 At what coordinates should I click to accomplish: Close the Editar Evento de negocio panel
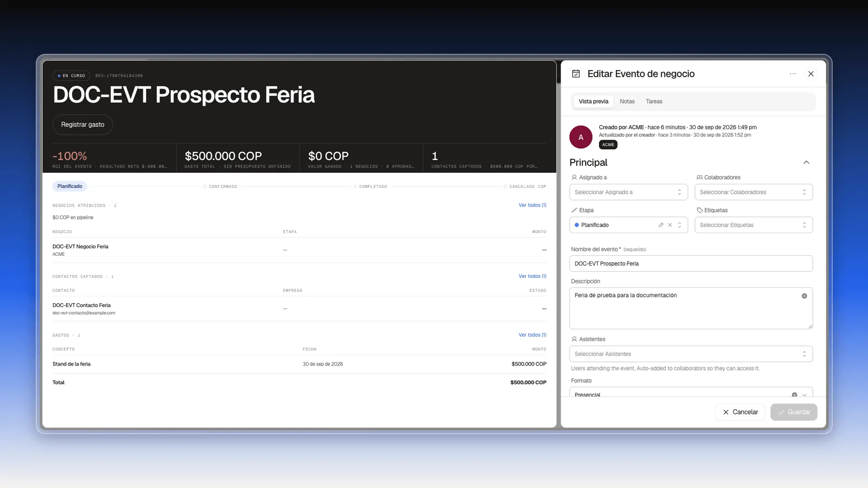coord(811,74)
